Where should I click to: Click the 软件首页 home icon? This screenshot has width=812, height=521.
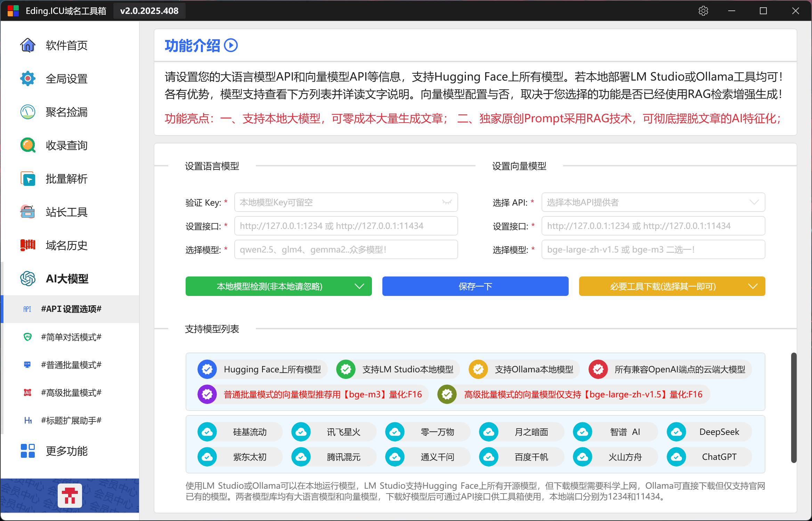click(x=27, y=45)
